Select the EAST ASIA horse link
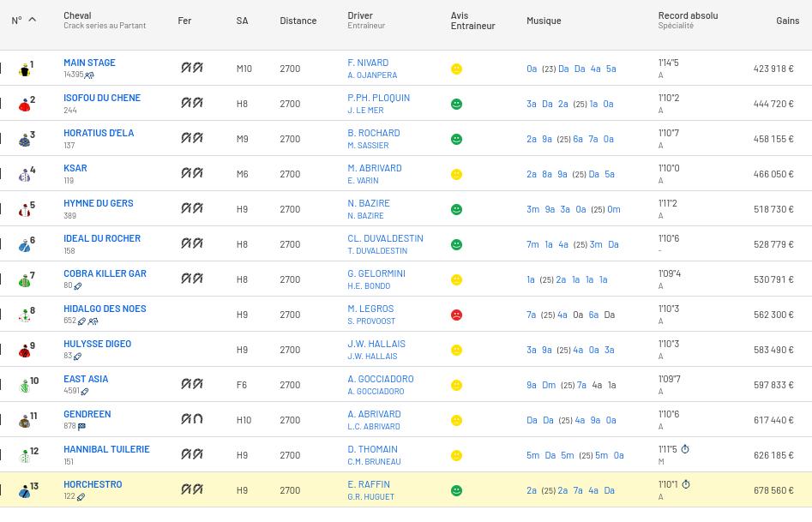The image size is (812, 522). coord(86,379)
